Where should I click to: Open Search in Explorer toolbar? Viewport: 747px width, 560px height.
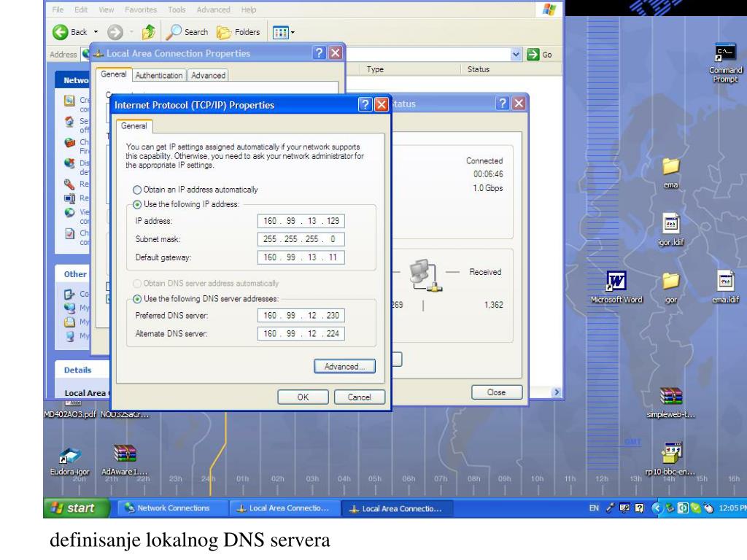tap(187, 32)
